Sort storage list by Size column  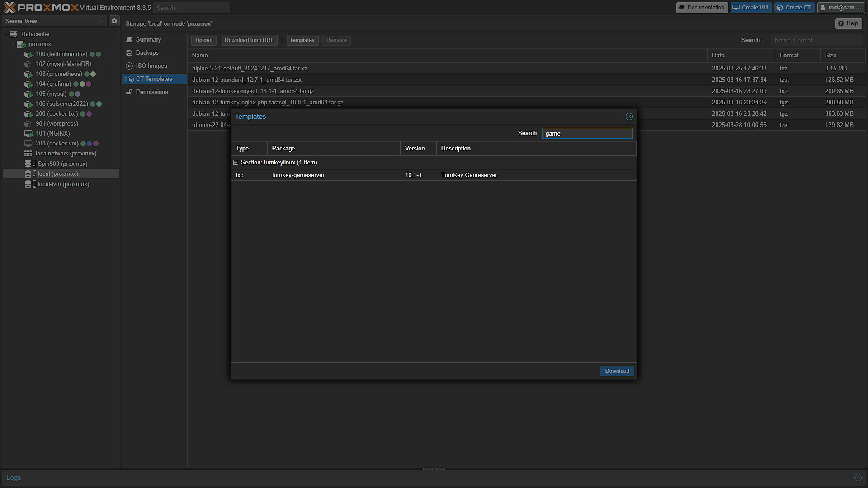coord(843,56)
